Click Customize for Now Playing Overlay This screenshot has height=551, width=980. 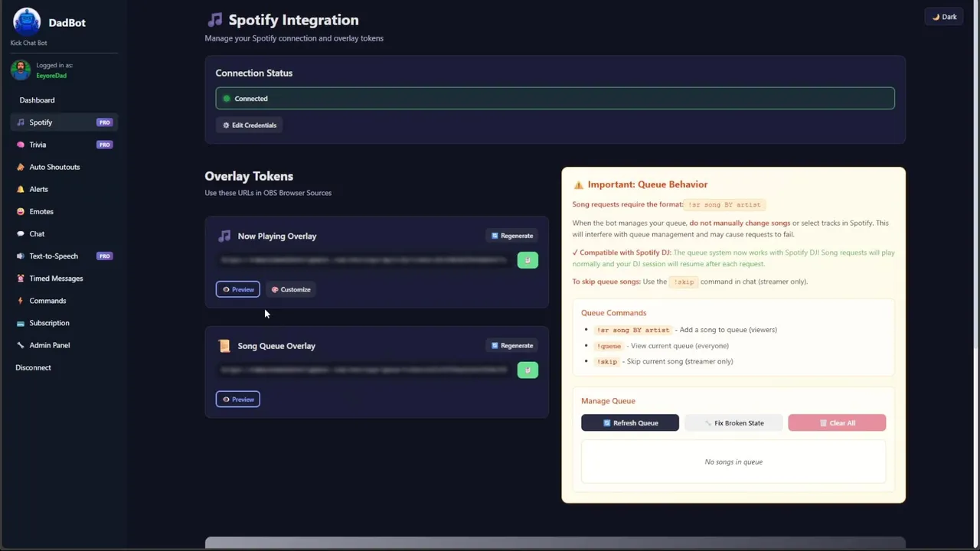coord(291,289)
